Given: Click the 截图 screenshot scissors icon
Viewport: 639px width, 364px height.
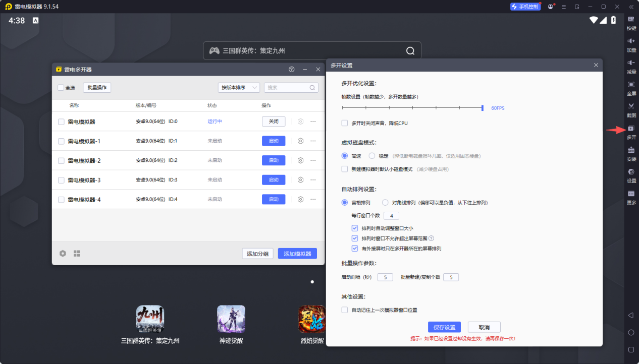Looking at the screenshot, I should [631, 106].
